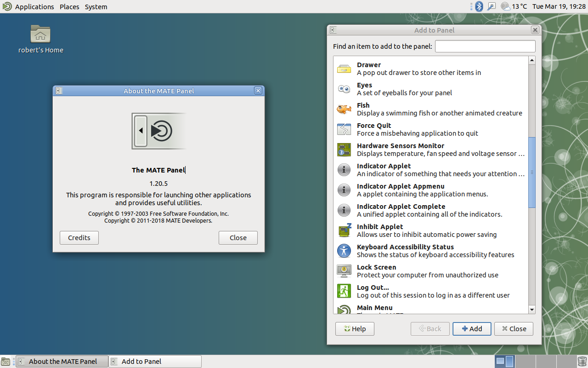Select 'Shows the status of keyboard accessibility features'
588x368 pixels.
(x=435, y=255)
